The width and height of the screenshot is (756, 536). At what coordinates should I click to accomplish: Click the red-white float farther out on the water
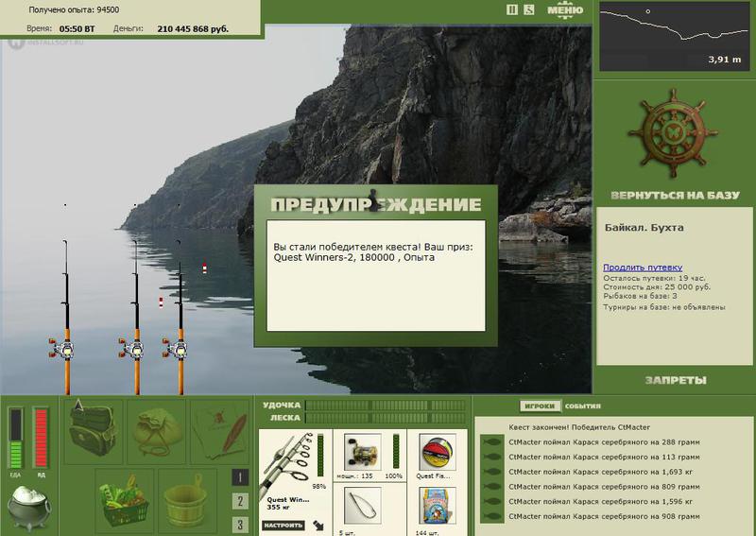(x=204, y=268)
